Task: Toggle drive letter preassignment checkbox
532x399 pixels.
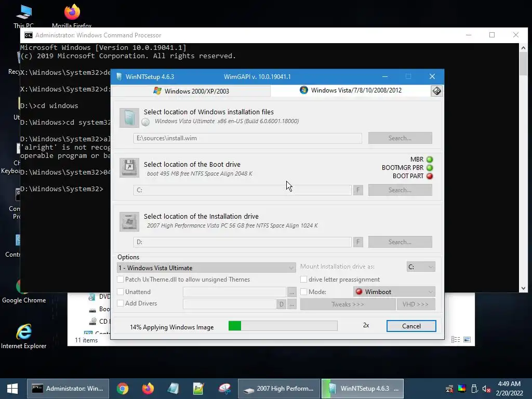Action: [x=303, y=279]
